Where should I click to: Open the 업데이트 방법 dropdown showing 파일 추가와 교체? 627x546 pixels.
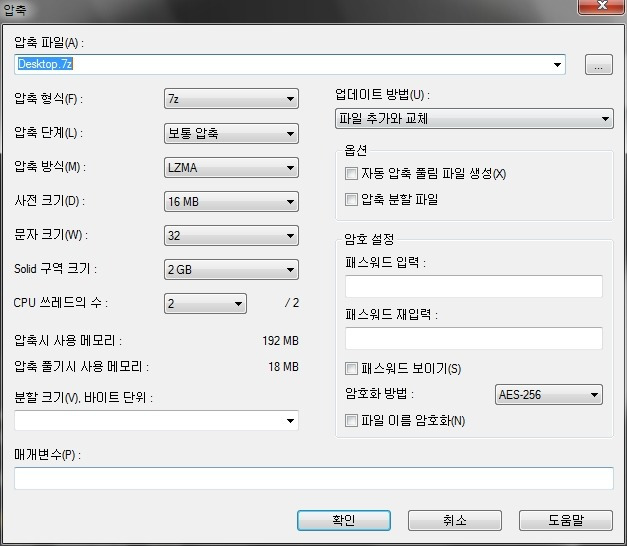[474, 118]
